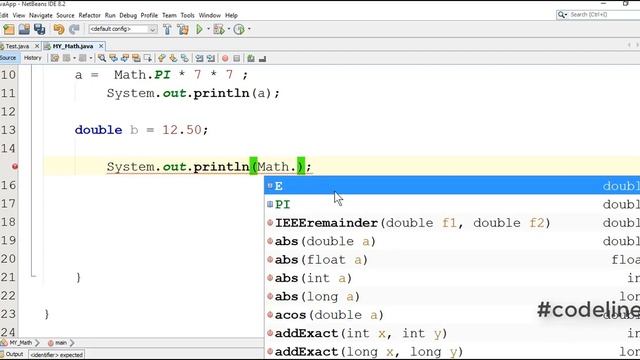Choose PI in autocomplete list
The image size is (640, 360).
pyautogui.click(x=452, y=204)
